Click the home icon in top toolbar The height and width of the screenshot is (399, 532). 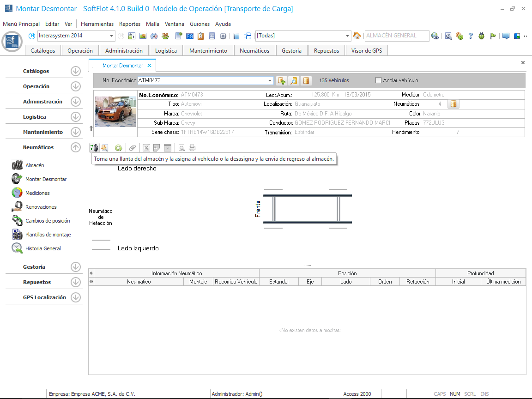pos(357,36)
